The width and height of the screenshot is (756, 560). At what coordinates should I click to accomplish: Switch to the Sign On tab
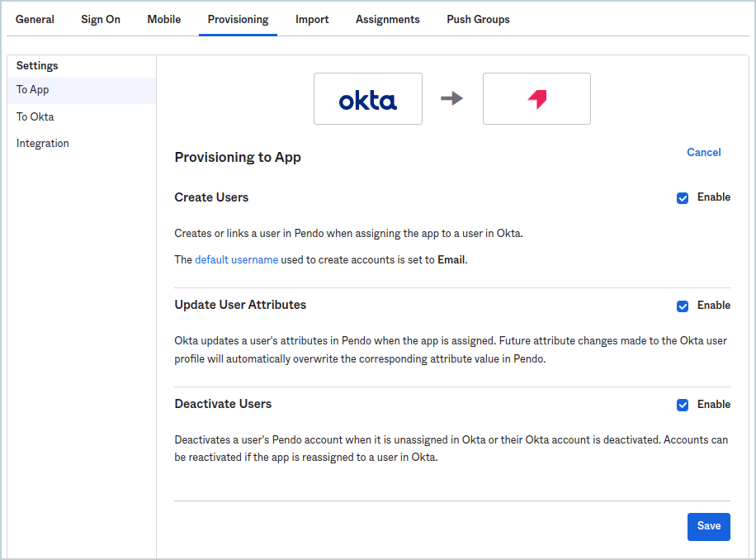(x=101, y=19)
